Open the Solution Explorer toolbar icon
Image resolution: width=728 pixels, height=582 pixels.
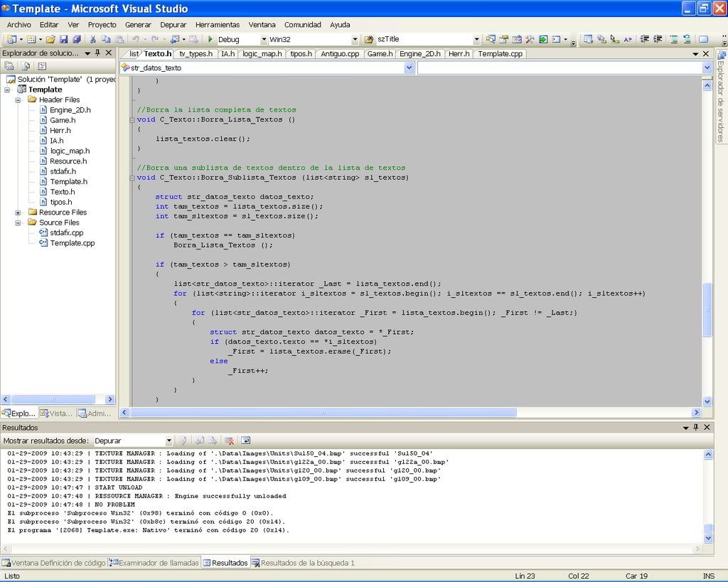491,40
